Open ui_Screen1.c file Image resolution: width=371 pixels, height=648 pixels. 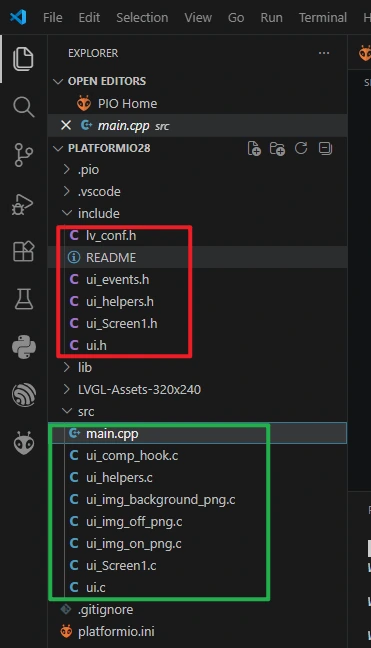197,565
